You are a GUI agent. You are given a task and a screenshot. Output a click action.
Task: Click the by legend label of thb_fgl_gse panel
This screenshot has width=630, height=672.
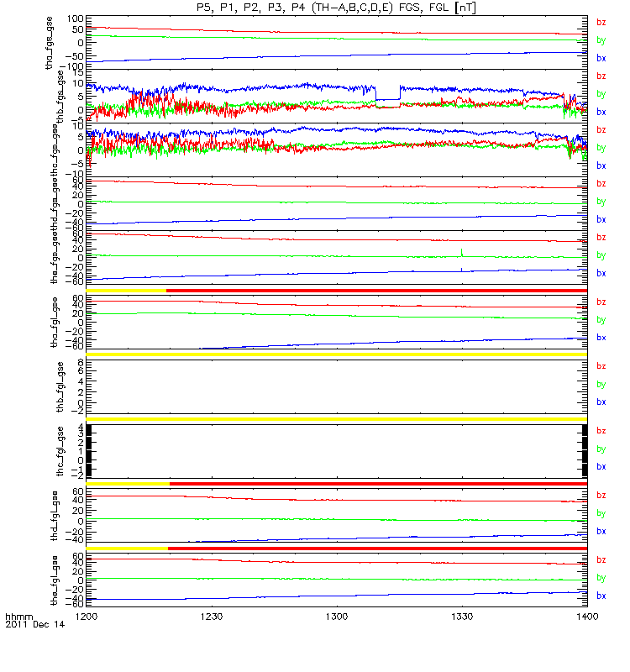tap(601, 385)
